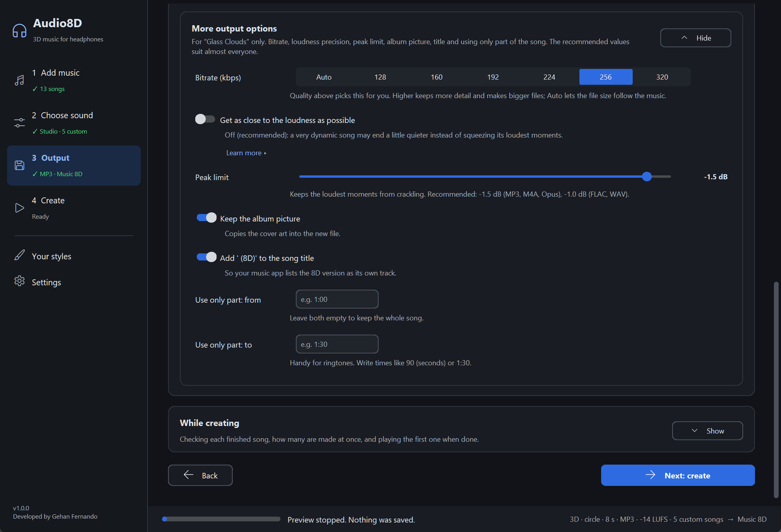781x532 pixels.
Task: Open the Settings page
Action: pos(74,282)
